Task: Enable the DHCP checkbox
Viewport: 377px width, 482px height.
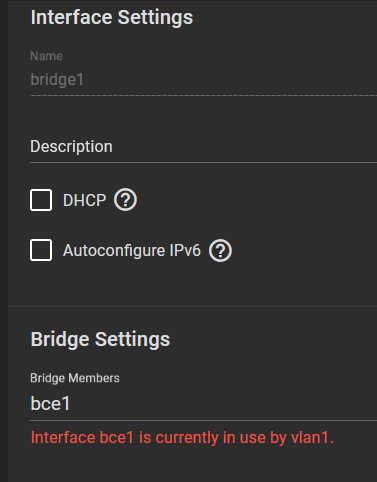Action: click(41, 200)
